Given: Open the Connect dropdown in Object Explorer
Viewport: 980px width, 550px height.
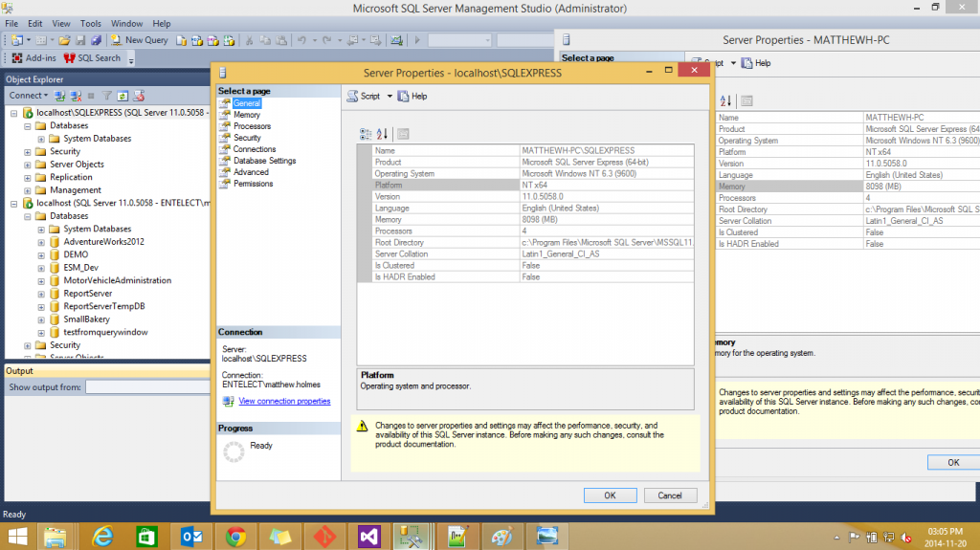Looking at the screenshot, I should coord(28,96).
